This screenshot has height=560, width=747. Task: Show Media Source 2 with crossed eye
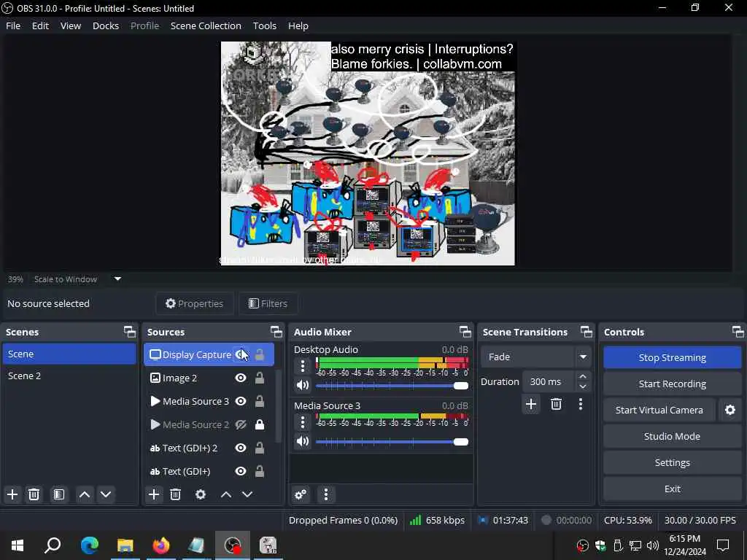[241, 425]
